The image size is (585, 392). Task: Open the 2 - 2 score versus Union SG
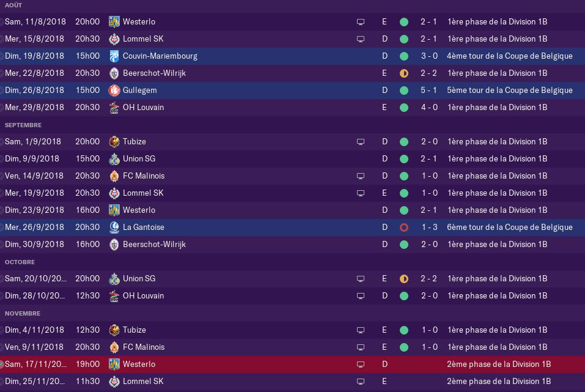click(429, 279)
